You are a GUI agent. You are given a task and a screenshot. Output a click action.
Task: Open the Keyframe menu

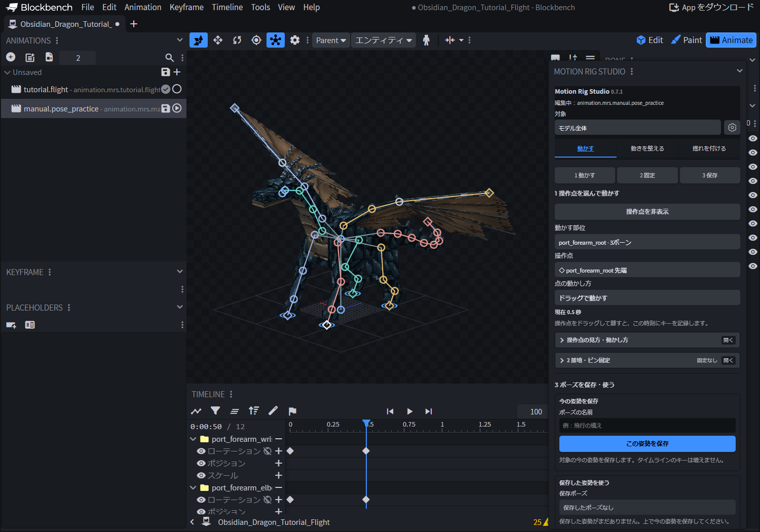click(186, 7)
